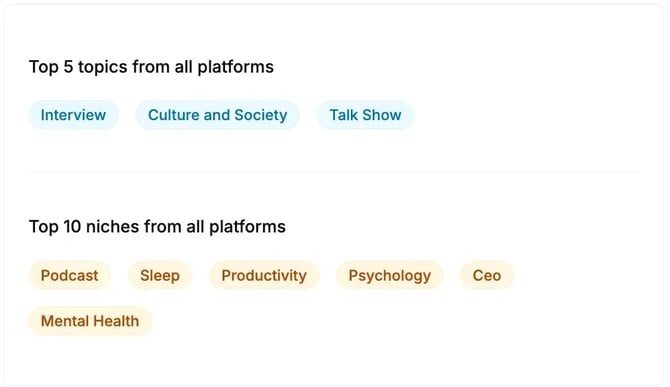Select the Sleep niche chip
Image resolution: width=670 pixels, height=387 pixels.
160,276
